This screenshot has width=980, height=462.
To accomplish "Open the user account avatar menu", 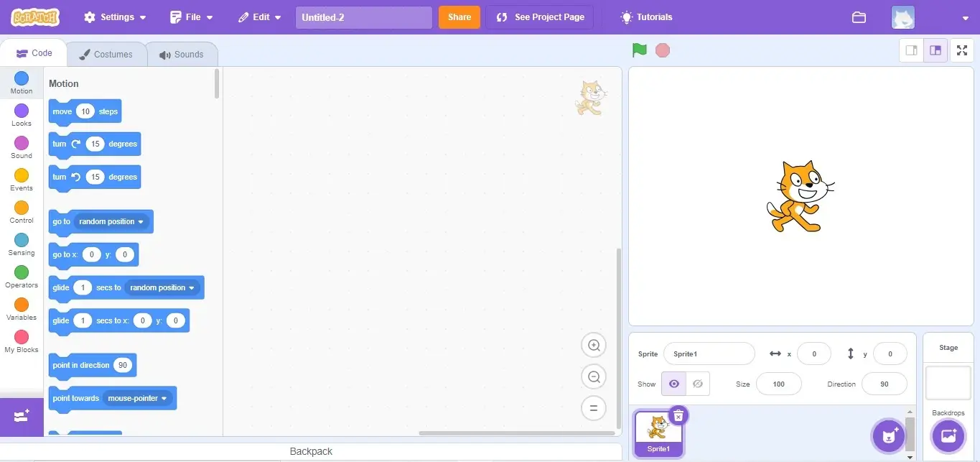I will pos(902,17).
